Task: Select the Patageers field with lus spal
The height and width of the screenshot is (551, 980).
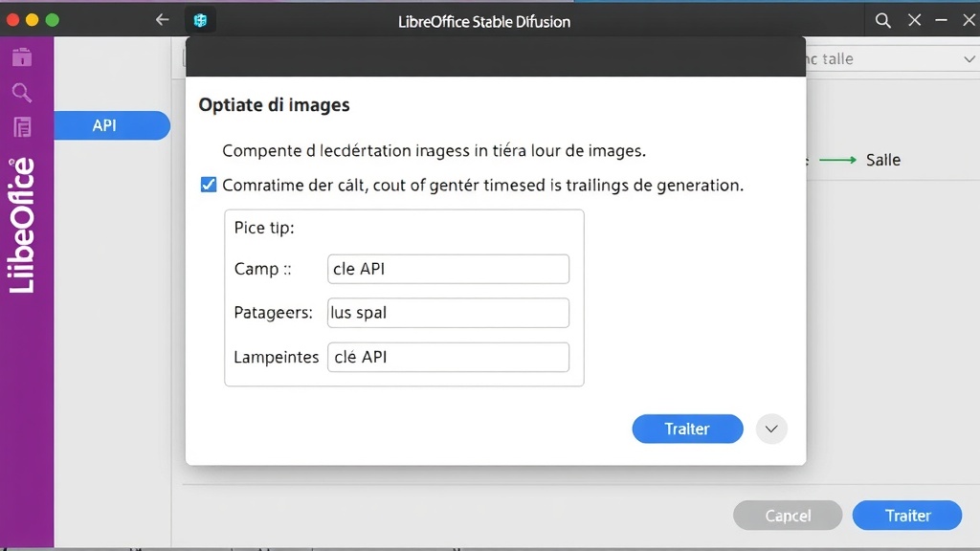Action: point(448,313)
